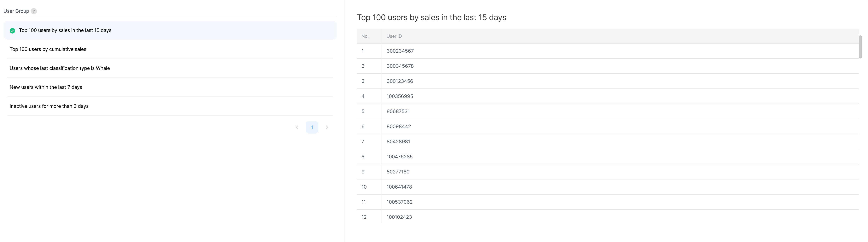Viewport: 868px width, 242px height.
Task: Select page 1 in pagination
Action: click(312, 128)
